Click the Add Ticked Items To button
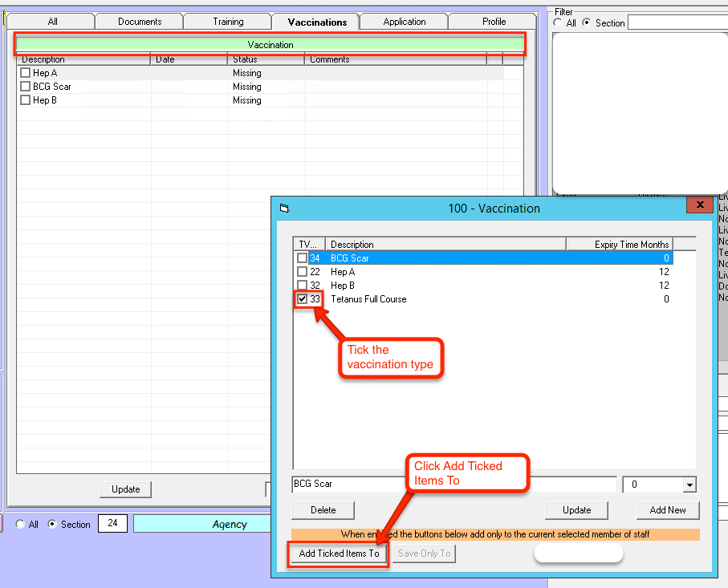The width and height of the screenshot is (728, 588). 338,554
